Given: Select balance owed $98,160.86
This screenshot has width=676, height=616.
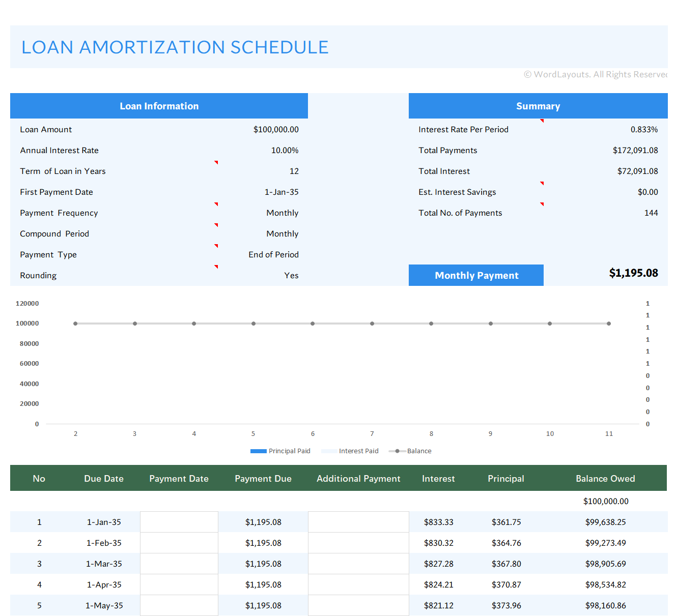Looking at the screenshot, I should point(605,606).
